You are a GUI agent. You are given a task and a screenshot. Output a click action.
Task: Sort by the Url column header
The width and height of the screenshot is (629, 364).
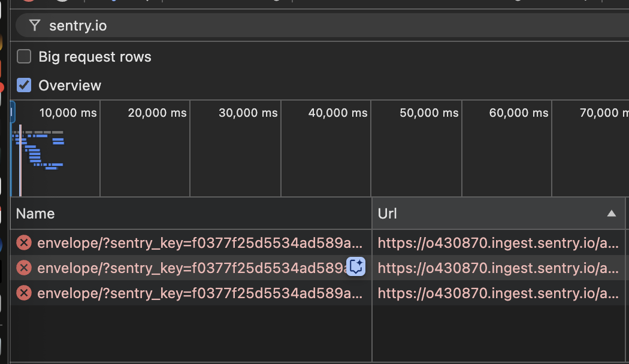pos(498,213)
